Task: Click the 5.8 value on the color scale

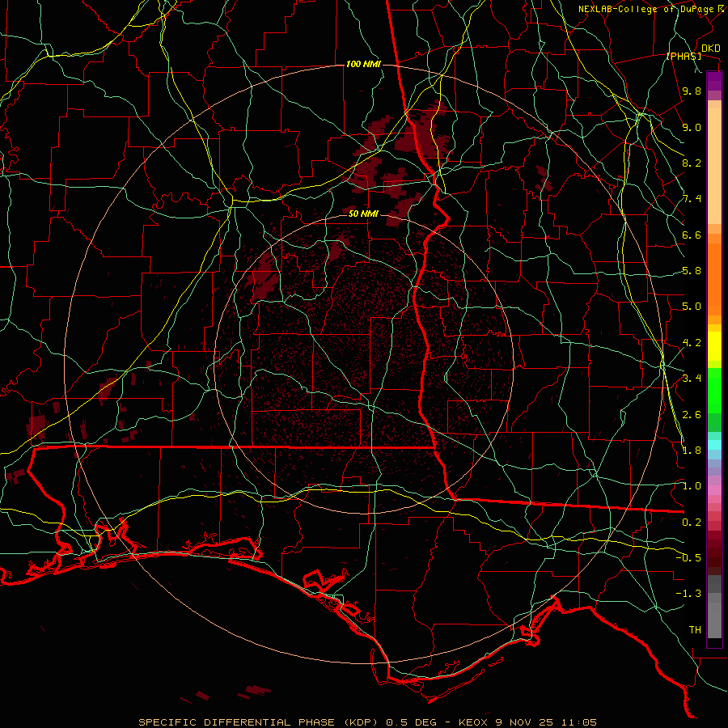Action: (692, 271)
